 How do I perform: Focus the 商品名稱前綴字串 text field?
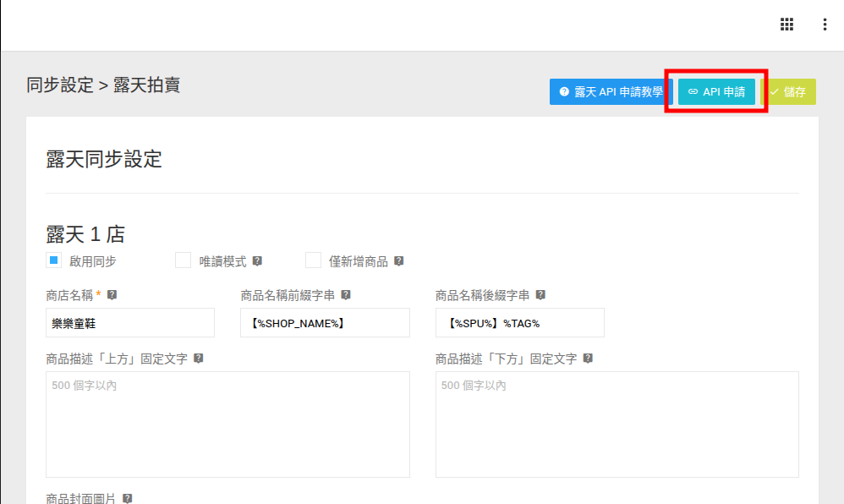pos(325,323)
